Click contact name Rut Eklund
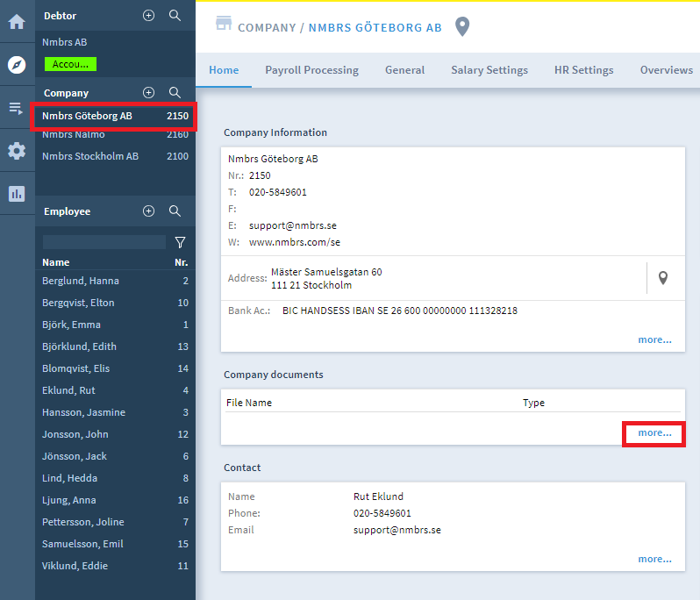 [379, 496]
